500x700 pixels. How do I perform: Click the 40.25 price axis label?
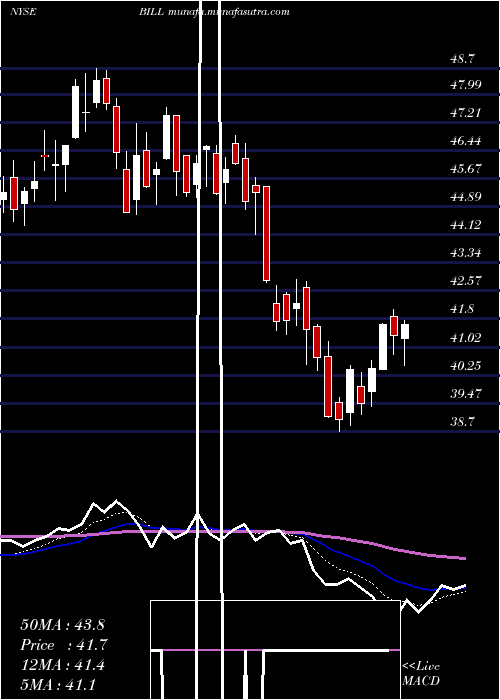[x=466, y=366]
